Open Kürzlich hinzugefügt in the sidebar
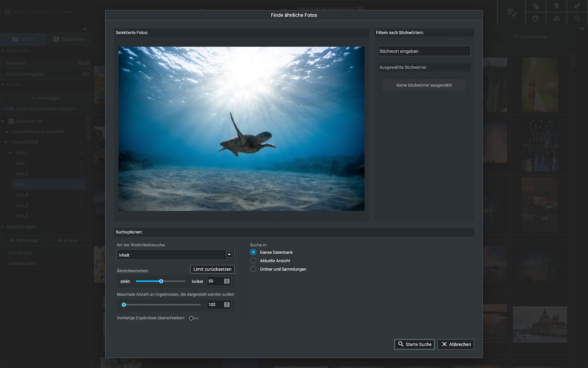 coord(45,74)
